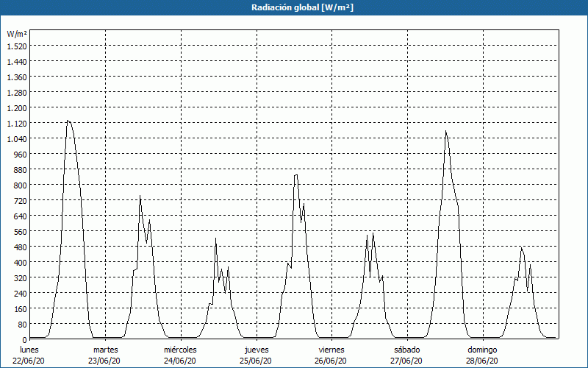This screenshot has height=368, width=588.
Task: Click Wednesday's radiation peak near 520
Action: [215, 238]
